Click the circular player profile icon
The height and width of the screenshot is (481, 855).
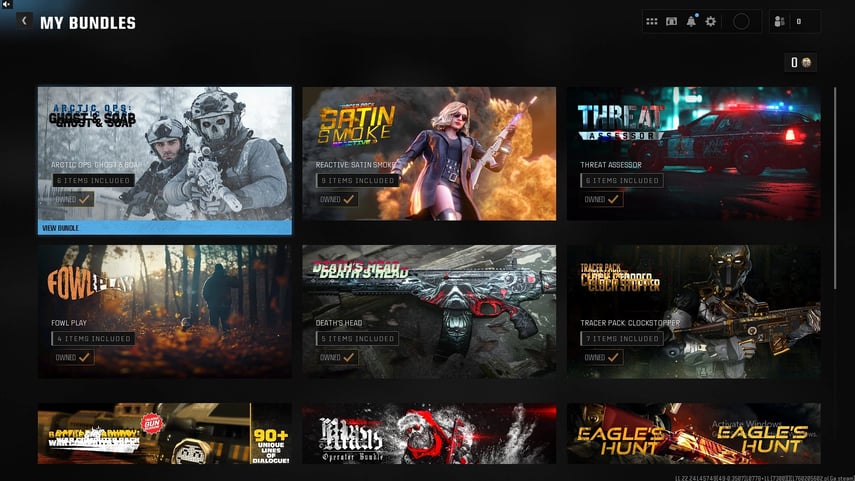click(x=741, y=21)
